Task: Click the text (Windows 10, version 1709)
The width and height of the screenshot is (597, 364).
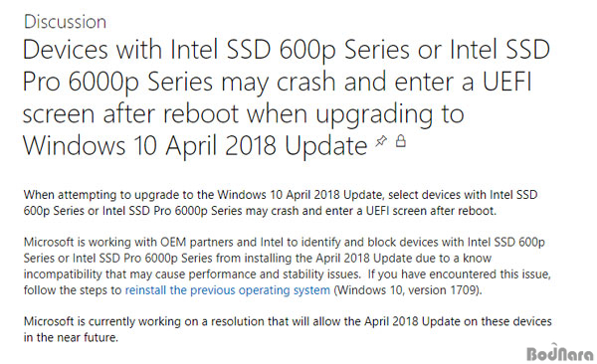Action: point(408,290)
